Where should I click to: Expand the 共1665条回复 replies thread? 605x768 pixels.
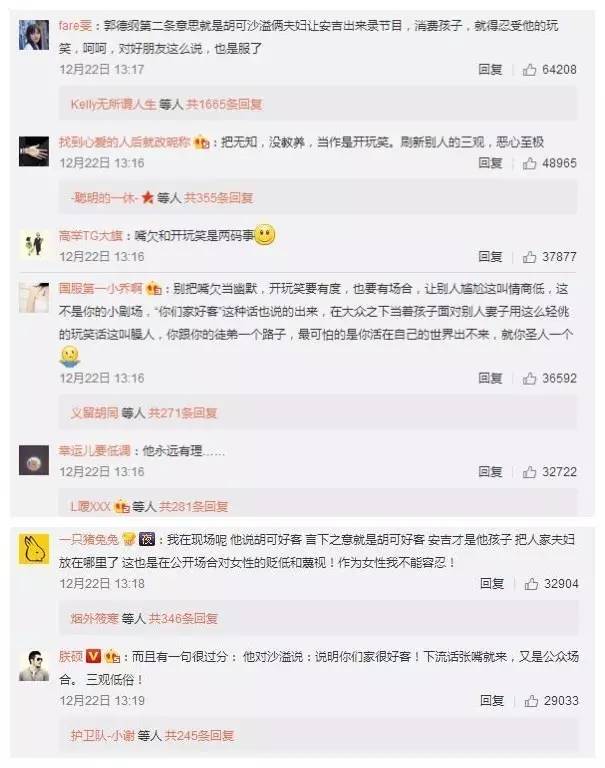click(224, 104)
